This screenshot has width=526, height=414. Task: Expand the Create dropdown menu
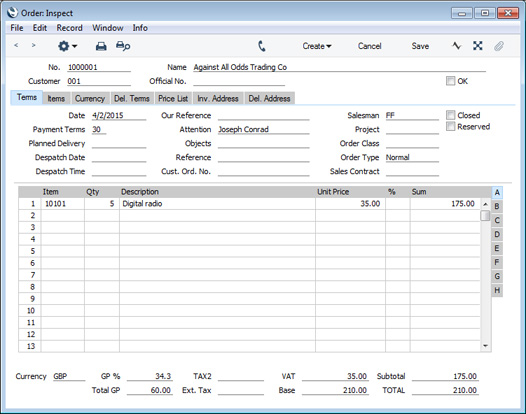pos(317,46)
